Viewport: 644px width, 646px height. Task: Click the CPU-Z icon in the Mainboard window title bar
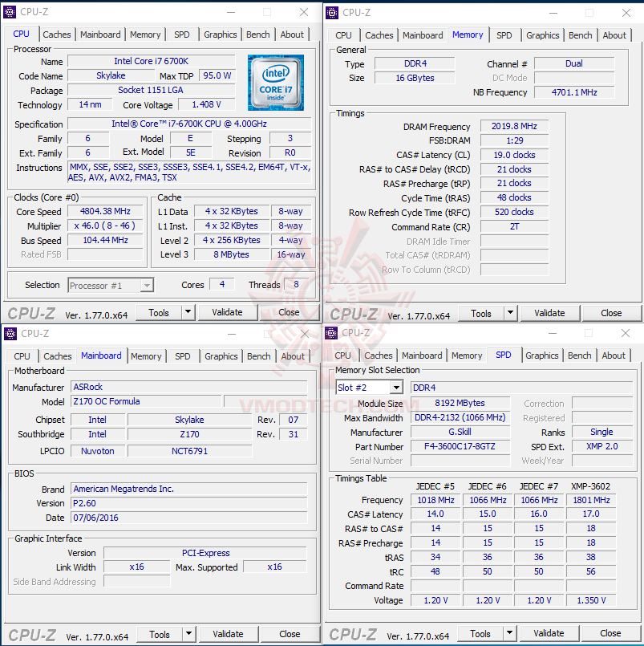(x=10, y=334)
